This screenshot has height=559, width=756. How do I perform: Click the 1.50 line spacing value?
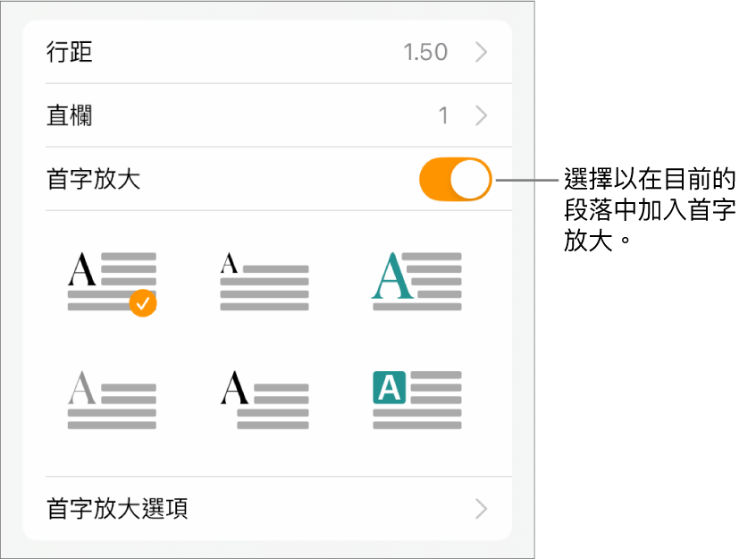(425, 52)
